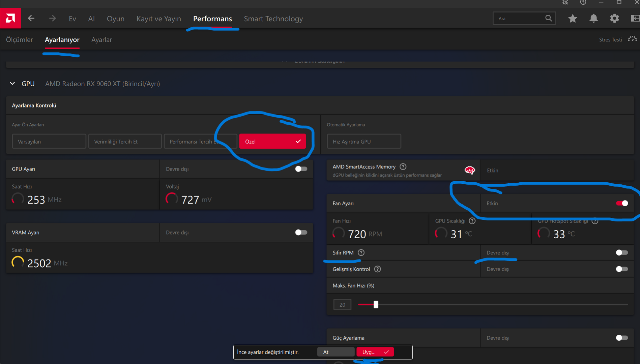This screenshot has width=640, height=364.
Task: Select the Performans tab
Action: click(212, 19)
